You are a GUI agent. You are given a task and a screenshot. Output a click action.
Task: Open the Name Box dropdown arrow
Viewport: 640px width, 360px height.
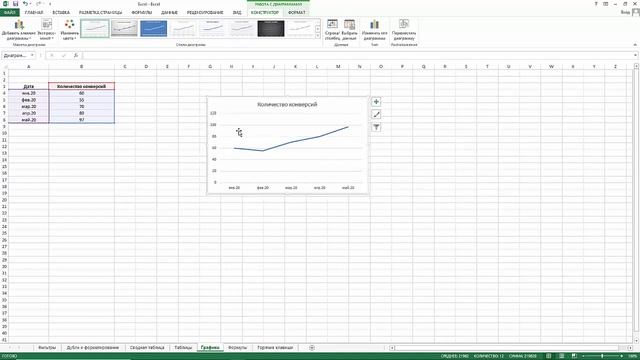pos(32,56)
